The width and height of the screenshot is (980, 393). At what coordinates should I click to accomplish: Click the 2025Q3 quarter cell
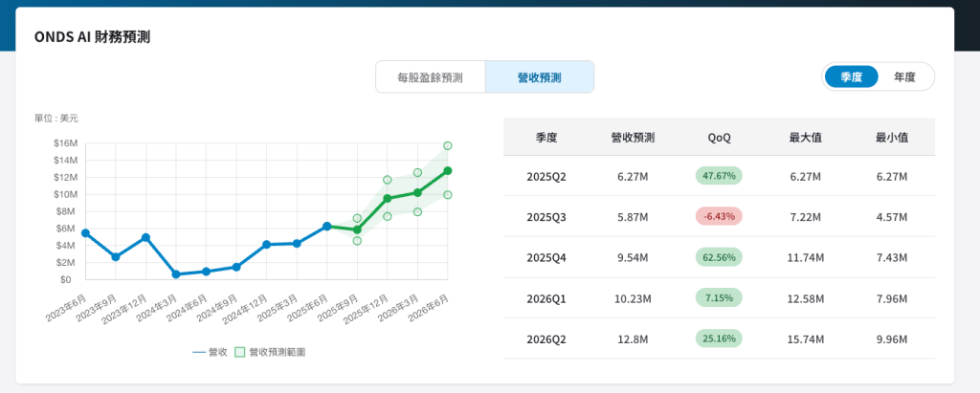[546, 217]
